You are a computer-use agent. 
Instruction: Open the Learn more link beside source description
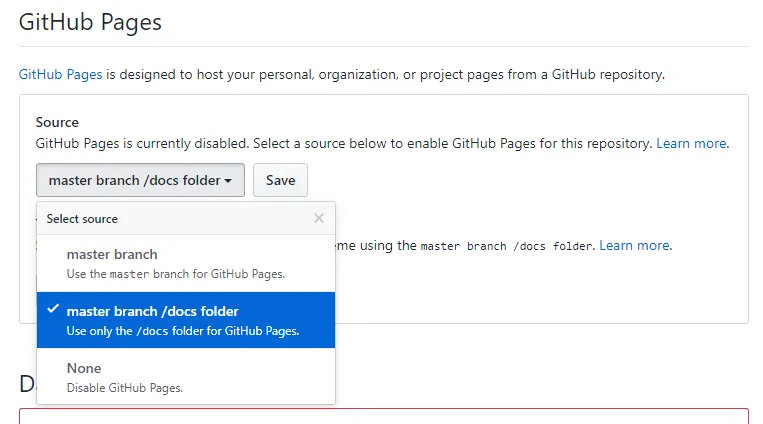pyautogui.click(x=691, y=144)
